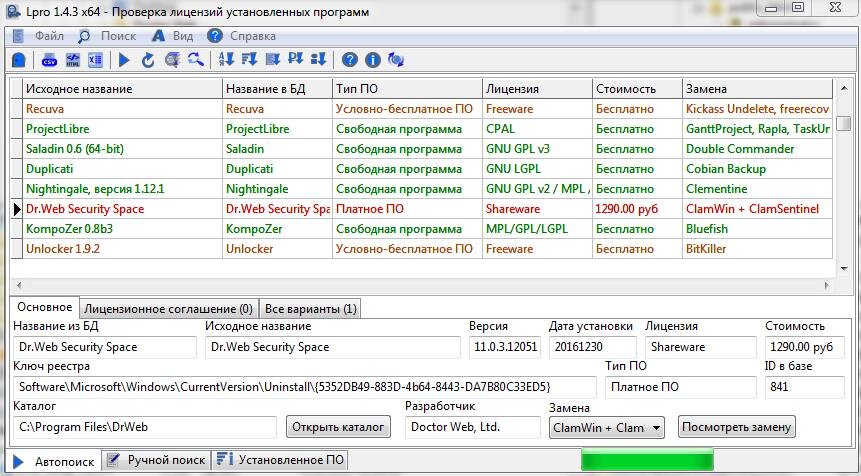Screen dimensions: 861x476
Task: Click the circular refresh arrow icon
Action: 148,59
